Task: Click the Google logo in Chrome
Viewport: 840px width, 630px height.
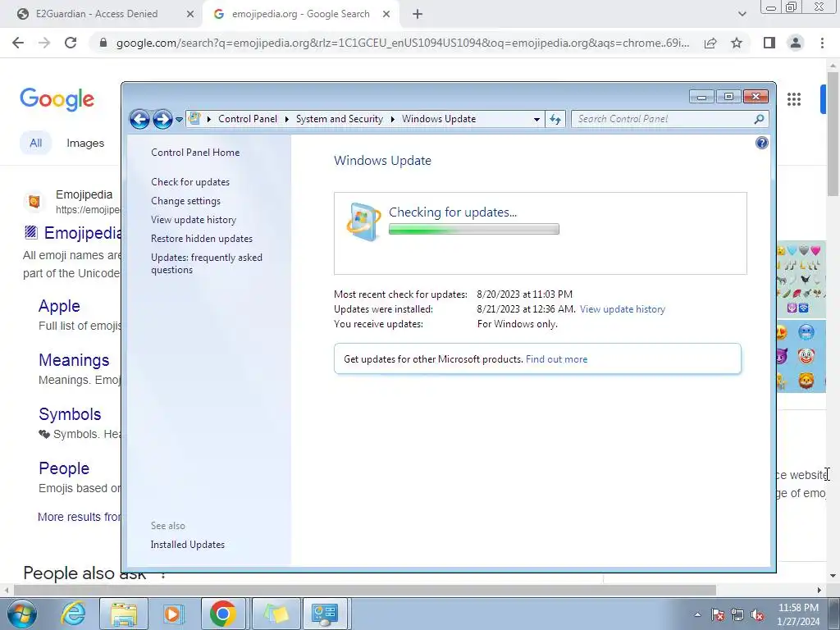Action: (x=57, y=99)
